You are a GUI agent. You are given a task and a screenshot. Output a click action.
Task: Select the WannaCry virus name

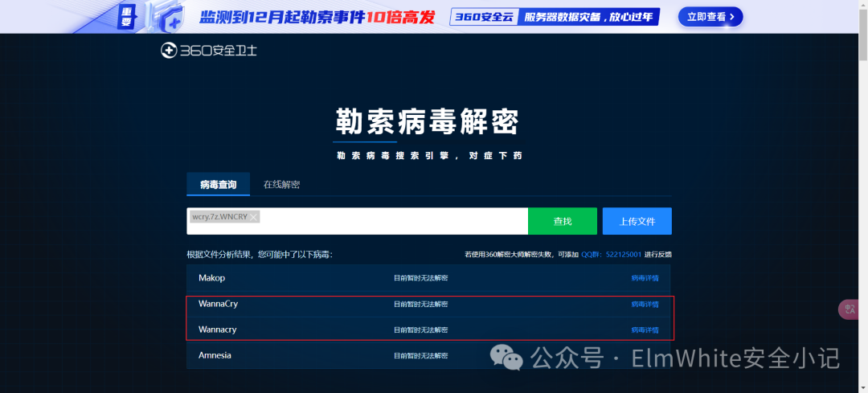tap(218, 304)
